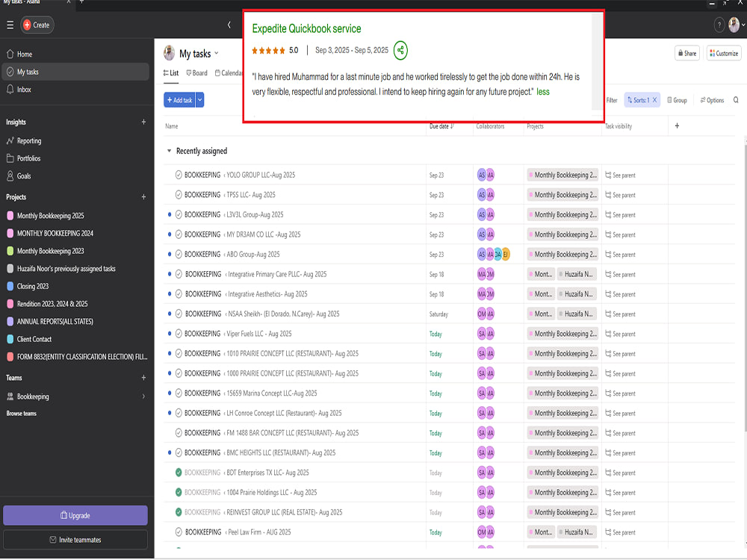The width and height of the screenshot is (747, 560).
Task: Click the plus icon next to Projects
Action: 143,196
